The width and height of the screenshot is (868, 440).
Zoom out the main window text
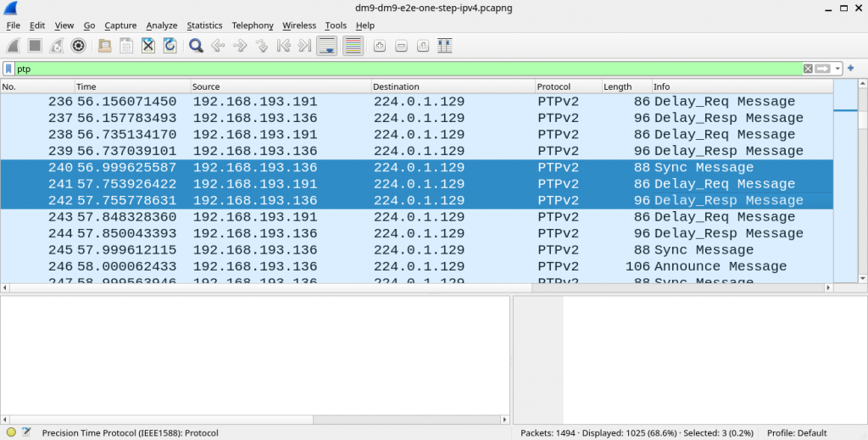pos(401,46)
